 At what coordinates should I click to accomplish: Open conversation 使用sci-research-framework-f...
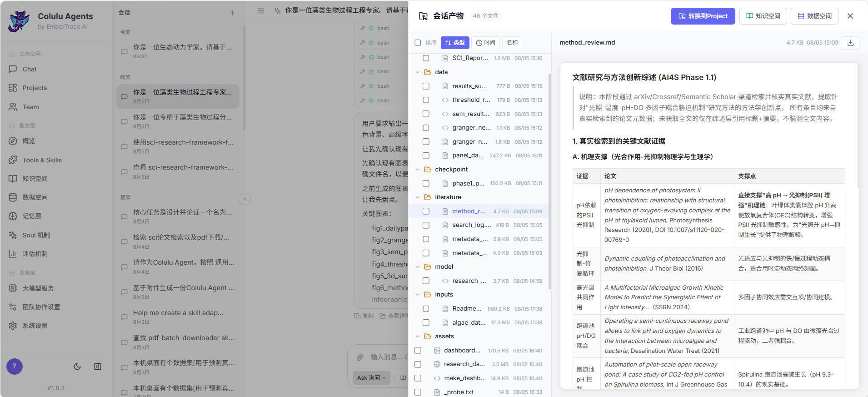pyautogui.click(x=178, y=146)
